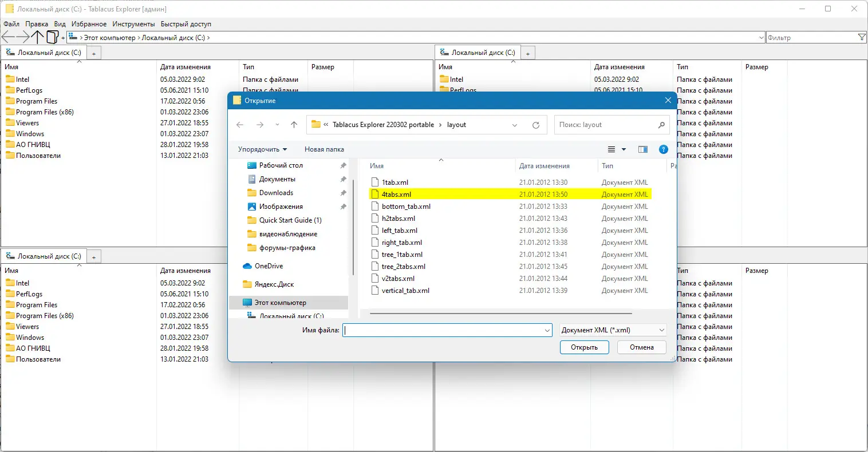This screenshot has height=452, width=868.
Task: Open recent locations chevron in the dialog
Action: click(x=277, y=125)
